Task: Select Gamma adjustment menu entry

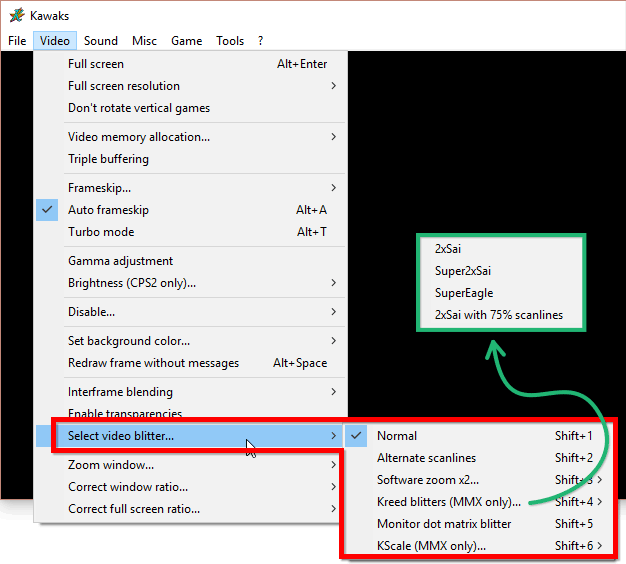Action: (120, 261)
